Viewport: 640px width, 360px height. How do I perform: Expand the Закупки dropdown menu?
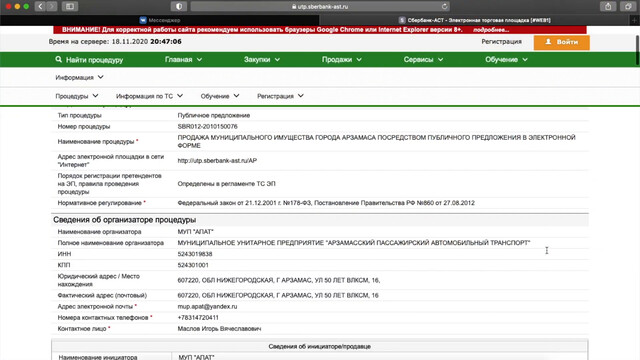click(x=262, y=60)
